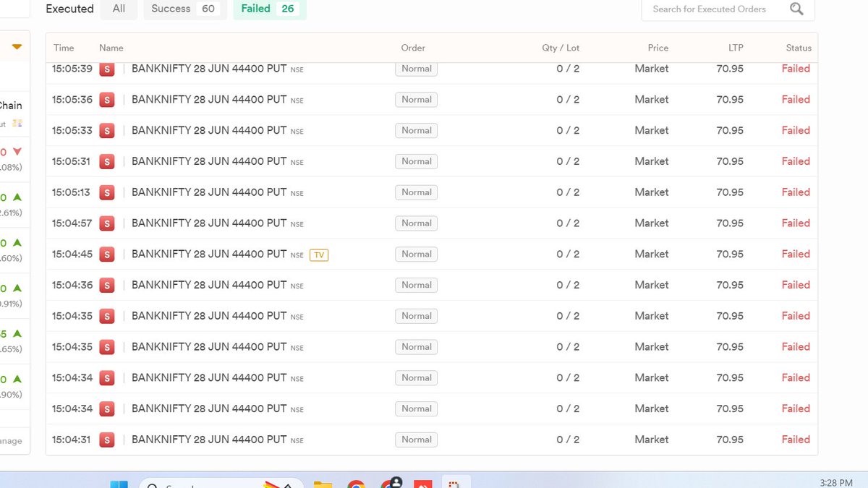The image size is (868, 488).
Task: Click the 3:28 PM taskbar clock
Action: pos(836,482)
